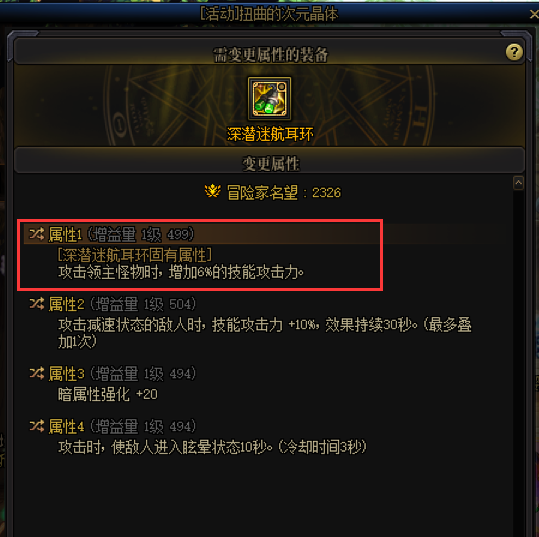This screenshot has height=537, width=539.
Task: Select the 属性4 attribute row
Action: click(x=198, y=437)
